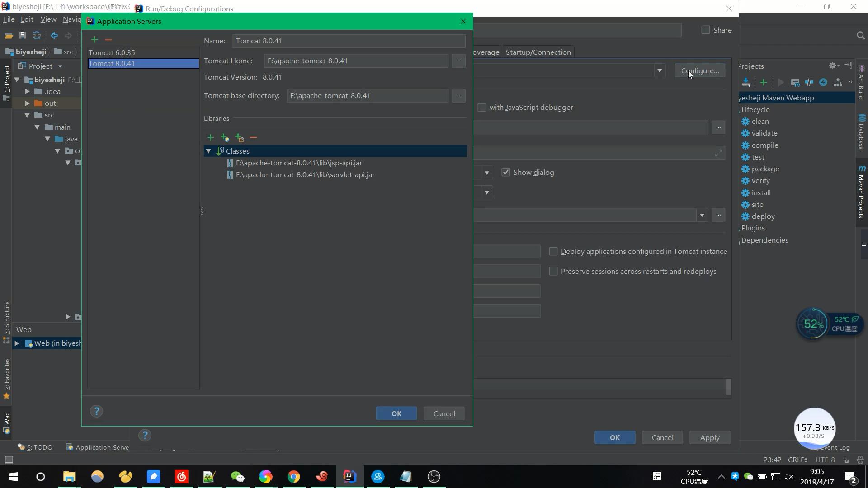868x488 pixels.
Task: Open the File menu
Action: click(9, 19)
